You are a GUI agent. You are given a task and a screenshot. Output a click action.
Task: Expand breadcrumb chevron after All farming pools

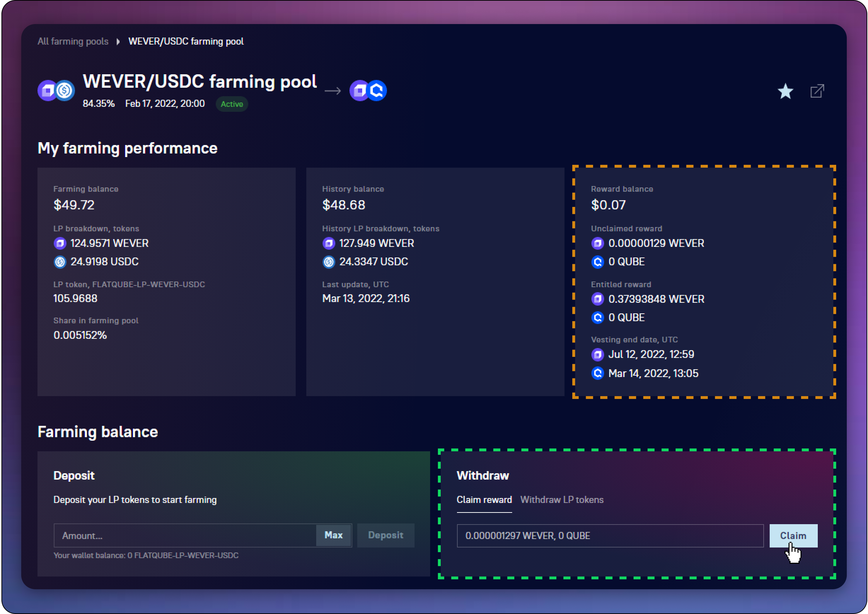click(x=118, y=42)
